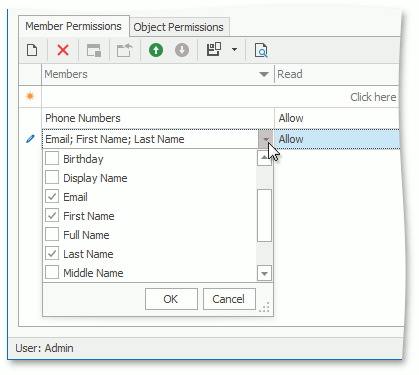This screenshot has width=419, height=375.
Task: Click the list scroll down arrow
Action: pyautogui.click(x=264, y=273)
